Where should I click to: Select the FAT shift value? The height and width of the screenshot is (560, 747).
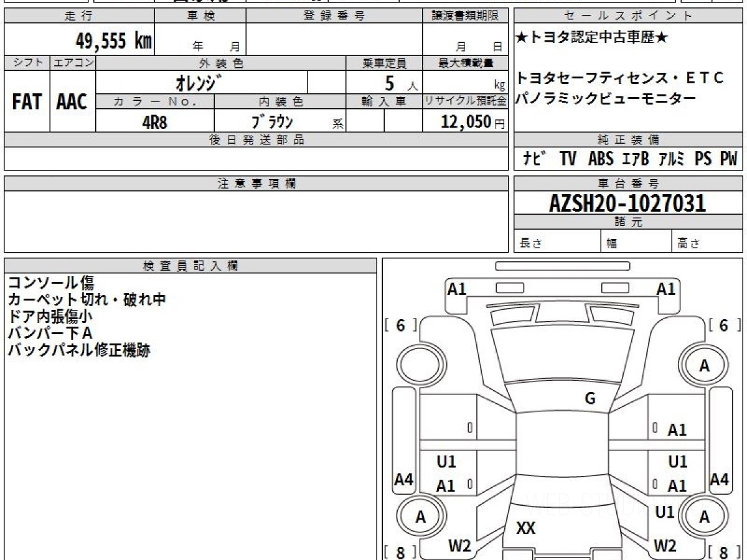coord(27,101)
